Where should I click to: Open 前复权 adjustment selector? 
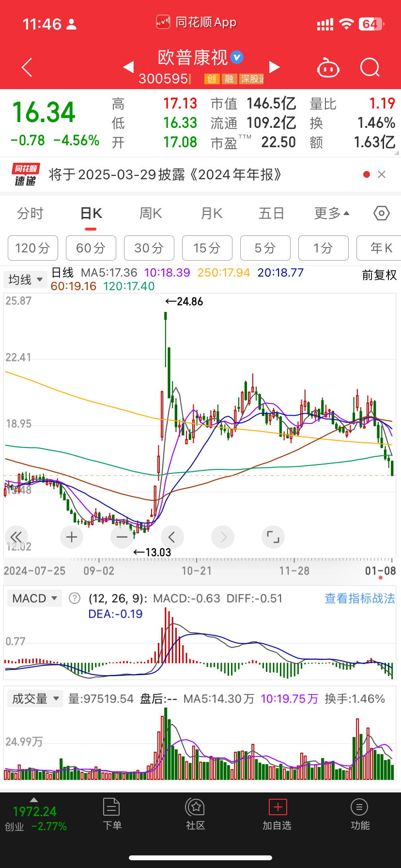(379, 275)
